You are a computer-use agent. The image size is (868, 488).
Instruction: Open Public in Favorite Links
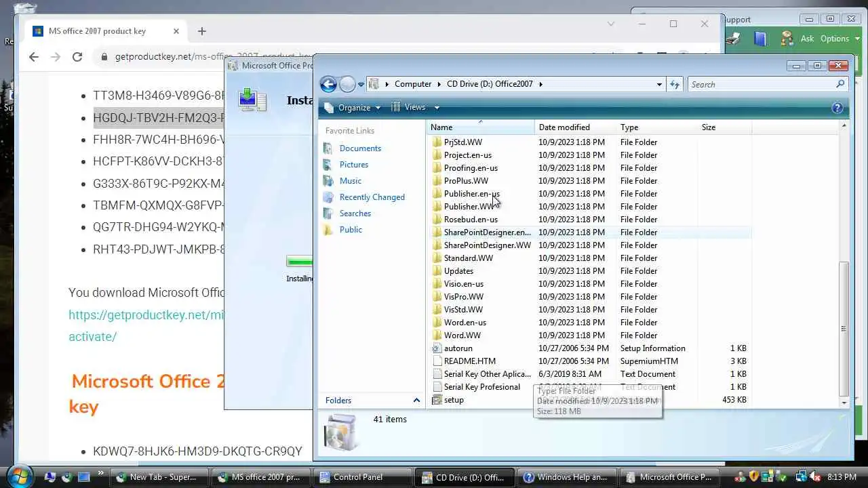coord(351,230)
